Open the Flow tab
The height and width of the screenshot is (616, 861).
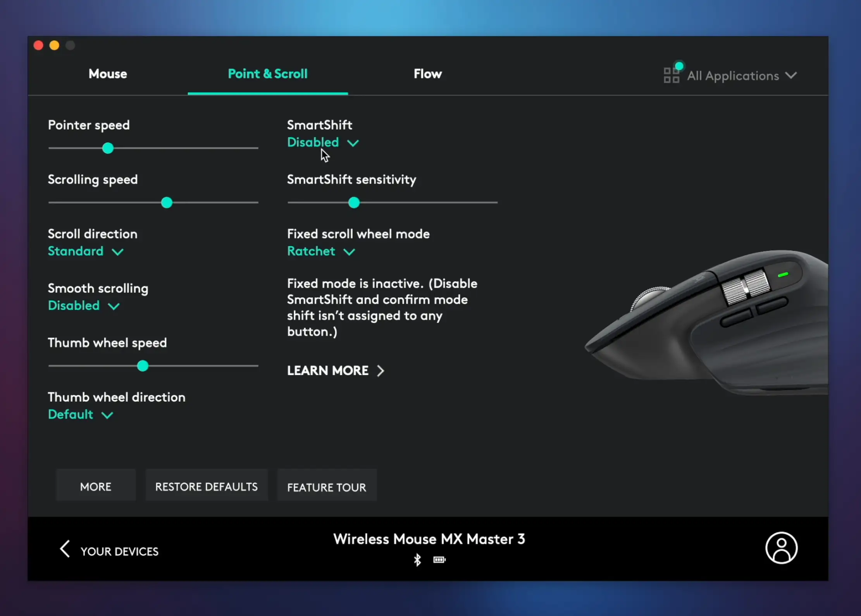[428, 74]
